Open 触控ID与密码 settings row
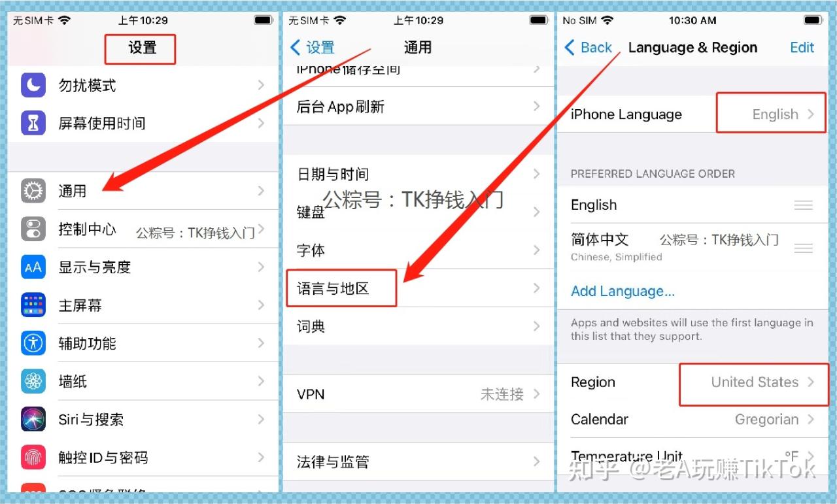 [x=143, y=458]
